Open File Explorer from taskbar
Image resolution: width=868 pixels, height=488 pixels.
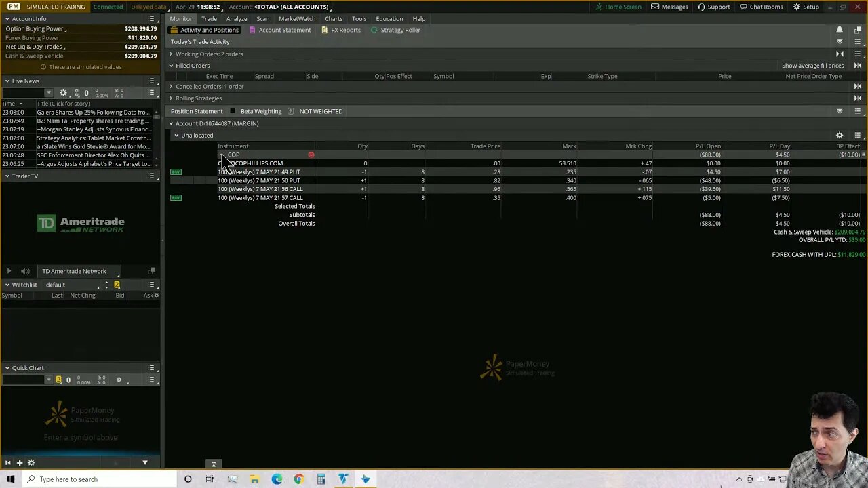(254, 479)
